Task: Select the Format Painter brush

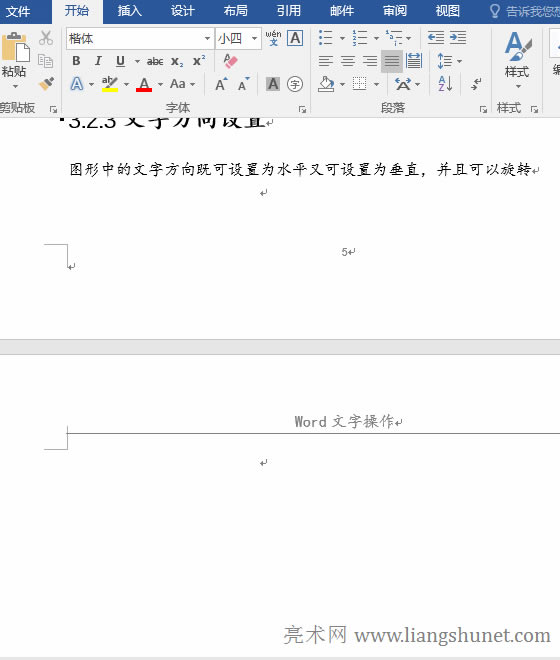Action: pyautogui.click(x=46, y=83)
